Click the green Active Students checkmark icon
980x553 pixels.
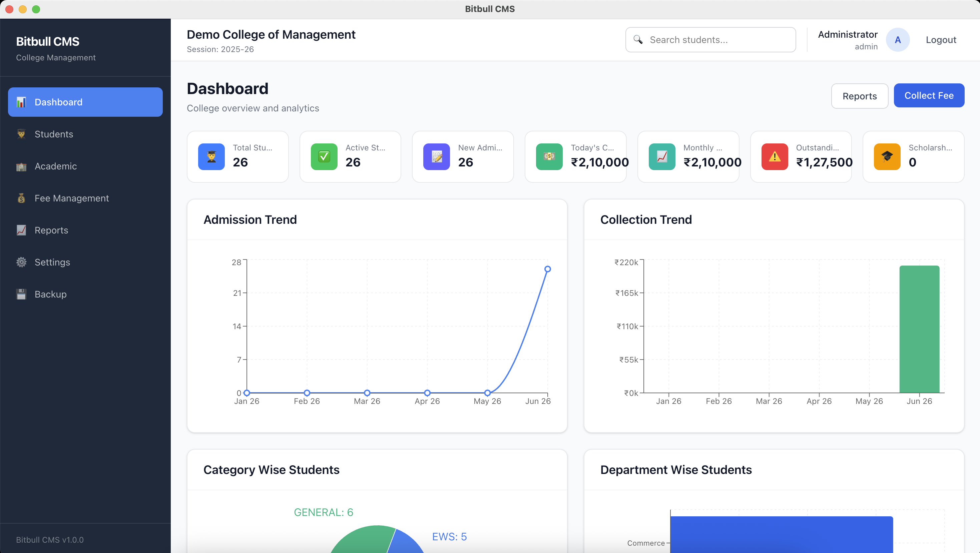(324, 156)
